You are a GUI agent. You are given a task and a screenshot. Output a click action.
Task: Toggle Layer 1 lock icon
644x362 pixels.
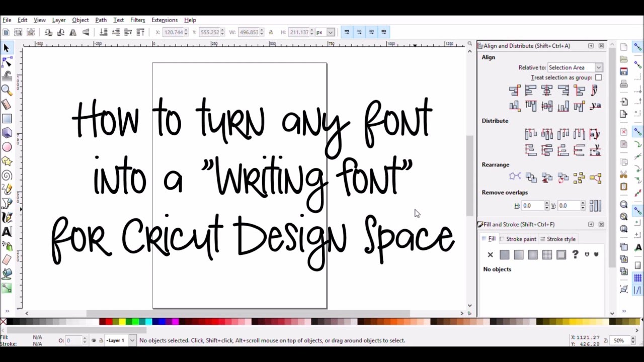pyautogui.click(x=101, y=340)
